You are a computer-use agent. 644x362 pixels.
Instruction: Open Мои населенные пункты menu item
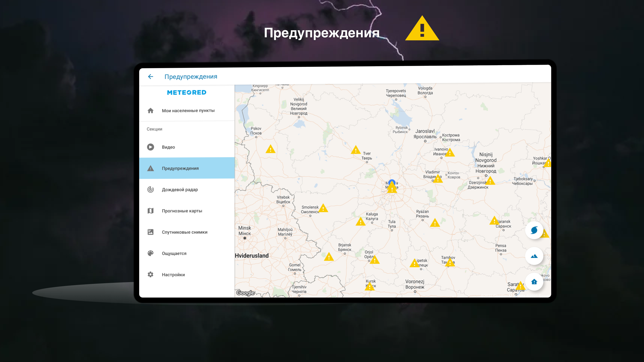pos(188,111)
